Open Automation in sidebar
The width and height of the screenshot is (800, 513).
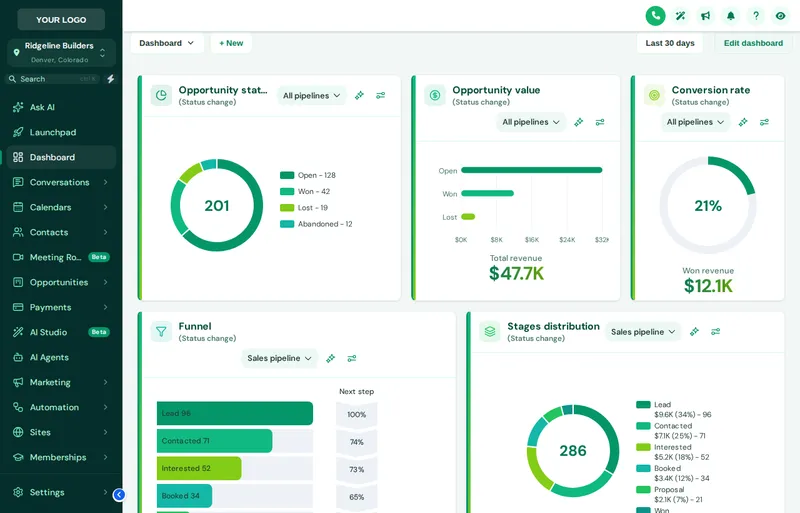coord(61,407)
